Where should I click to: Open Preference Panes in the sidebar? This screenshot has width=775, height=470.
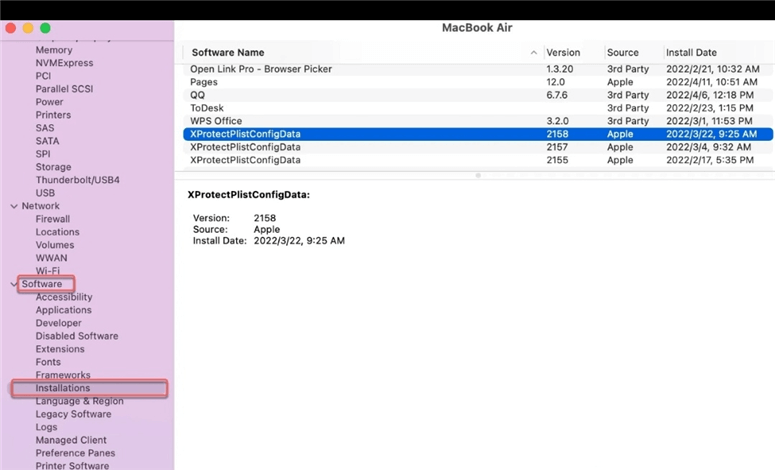[75, 453]
